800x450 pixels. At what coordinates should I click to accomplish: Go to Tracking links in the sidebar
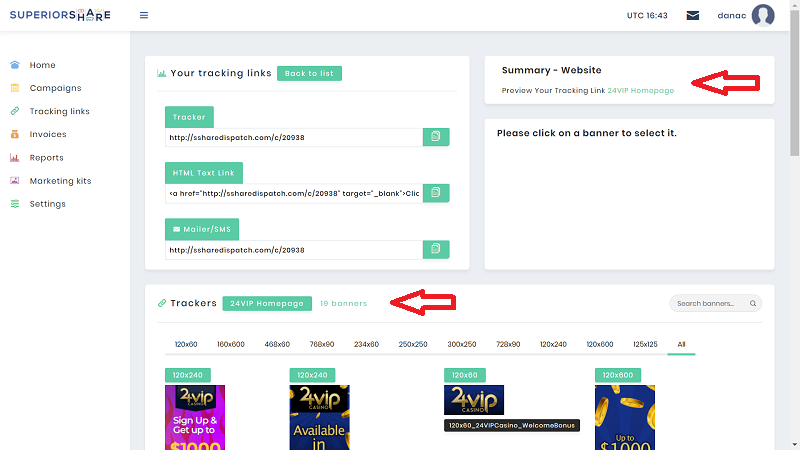click(x=59, y=111)
